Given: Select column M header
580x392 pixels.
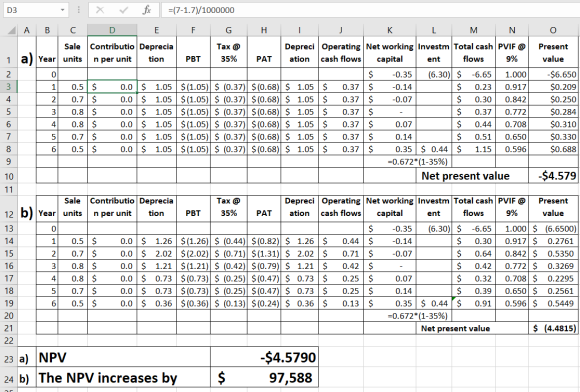Looking at the screenshot, I should (473, 30).
